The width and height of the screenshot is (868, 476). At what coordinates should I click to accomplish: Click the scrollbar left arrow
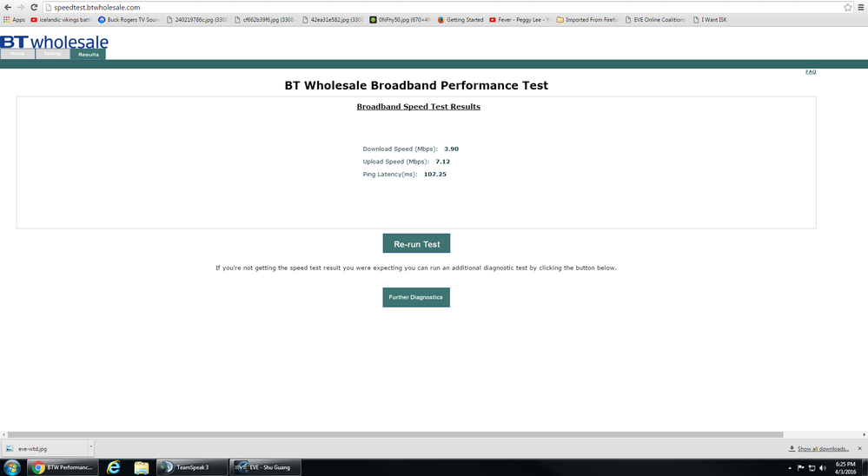(3, 435)
